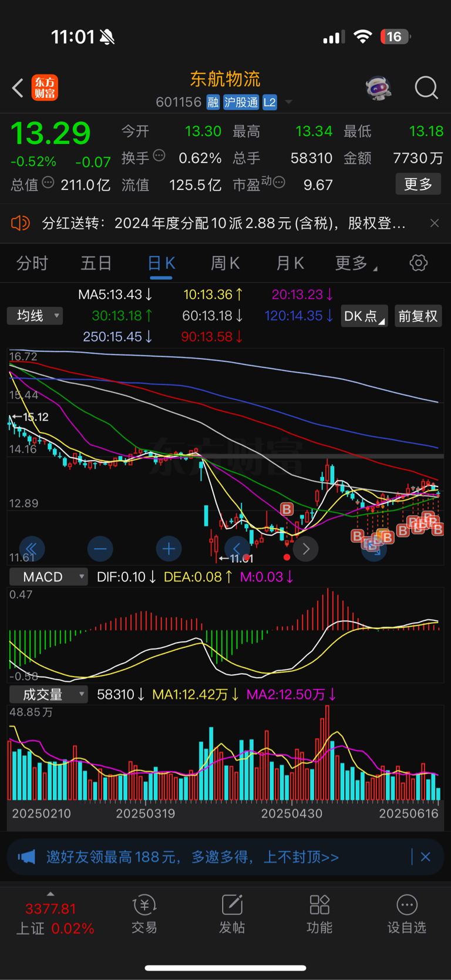
Task: Tap the 11:01 clock in status bar
Action: coord(73,37)
